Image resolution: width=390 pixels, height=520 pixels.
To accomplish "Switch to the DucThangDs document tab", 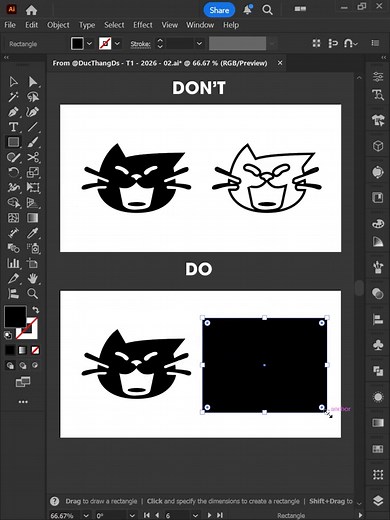I will 160,63.
